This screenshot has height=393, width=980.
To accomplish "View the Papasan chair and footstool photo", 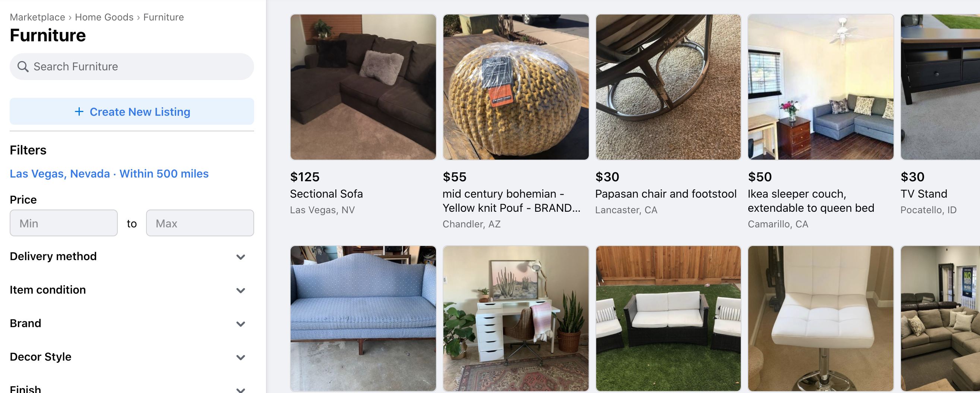I will 668,87.
